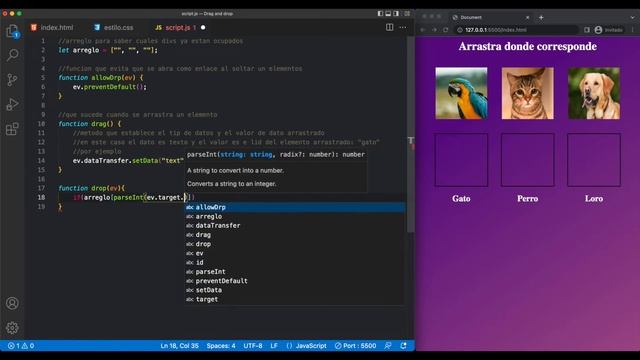Choose parseInt from the suggestion list
The width and height of the screenshot is (640, 360).
pyautogui.click(x=295, y=271)
